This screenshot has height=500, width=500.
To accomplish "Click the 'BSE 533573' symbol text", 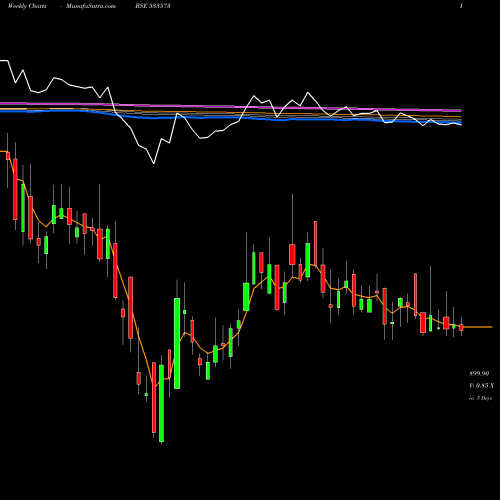I will click(x=153, y=6).
